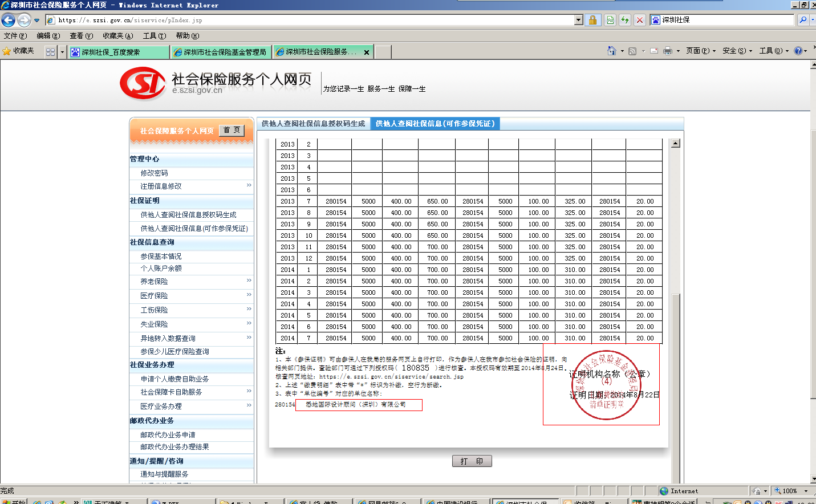Click the Home page icon
816x504 pixels.
click(611, 51)
